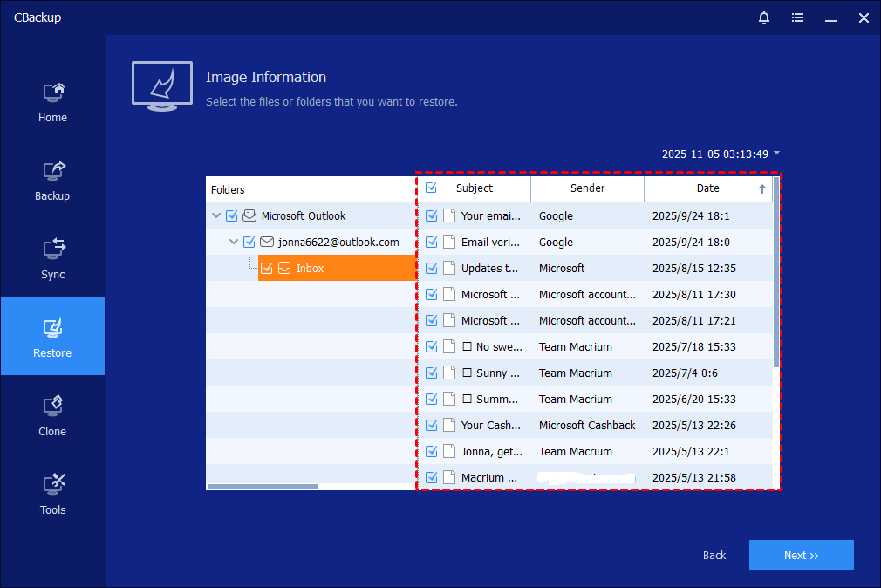Image resolution: width=881 pixels, height=588 pixels.
Task: Open the Home section in sidebar
Action: pos(52,101)
